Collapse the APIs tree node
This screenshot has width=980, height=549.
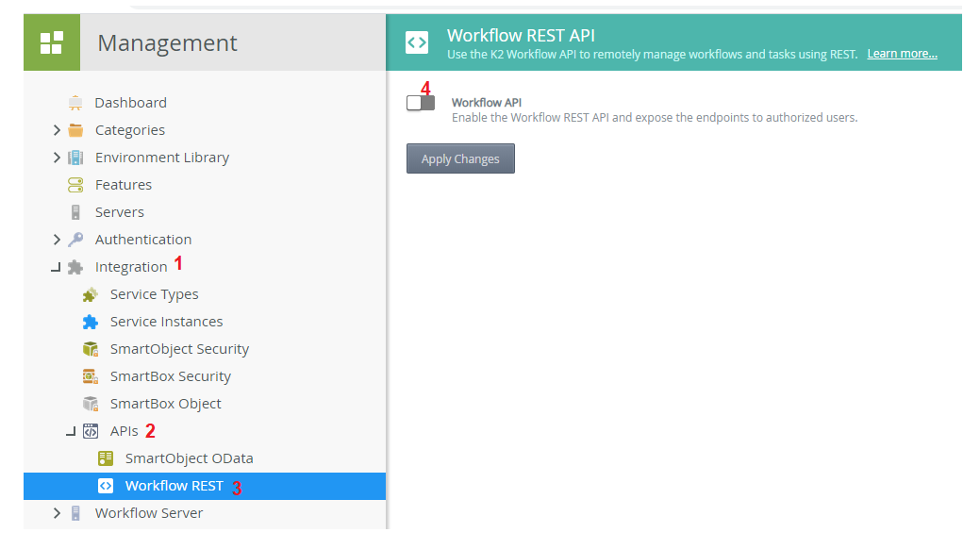click(72, 432)
